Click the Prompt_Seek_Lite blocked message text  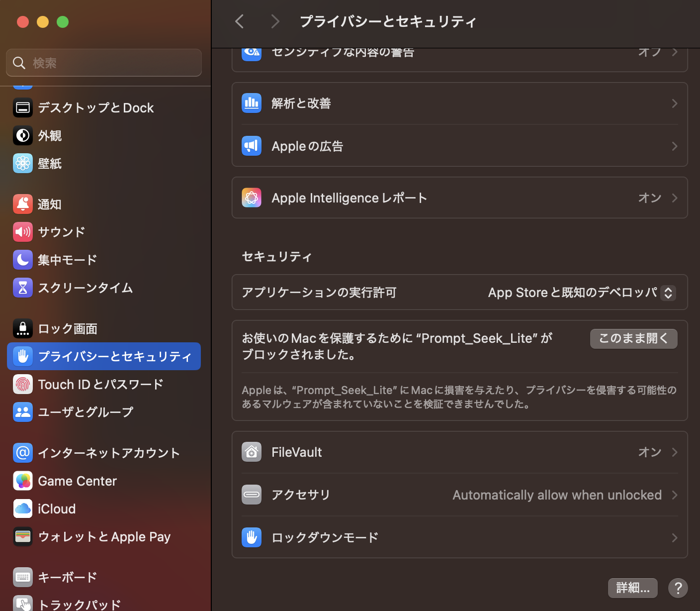point(397,346)
